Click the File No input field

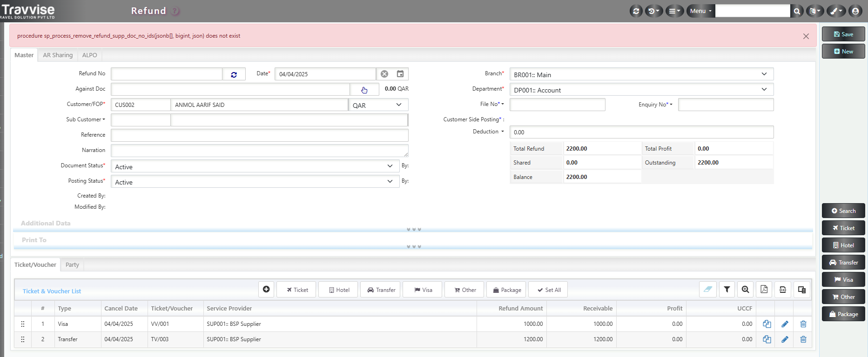[x=558, y=105]
